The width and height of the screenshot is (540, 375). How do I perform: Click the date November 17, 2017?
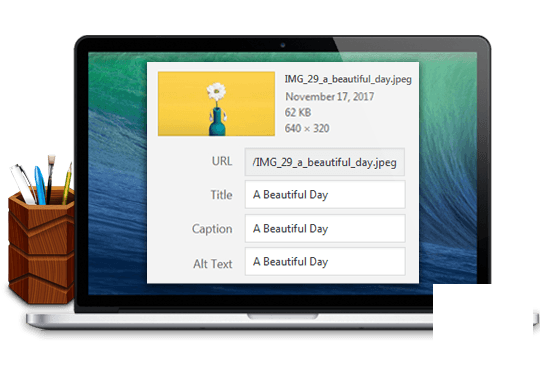click(330, 96)
